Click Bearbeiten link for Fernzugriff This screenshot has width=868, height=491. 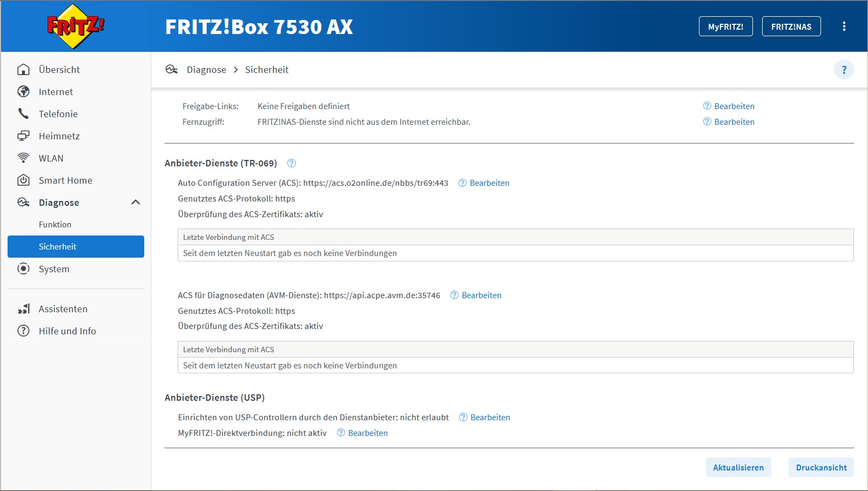click(x=734, y=122)
